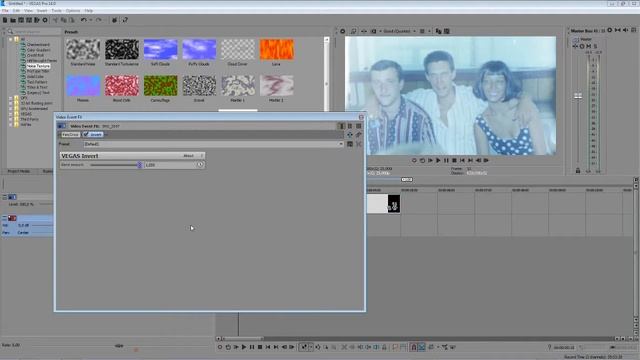The image size is (640, 360).
Task: Click the Master FX icon under Master label
Action: click(x=576, y=46)
